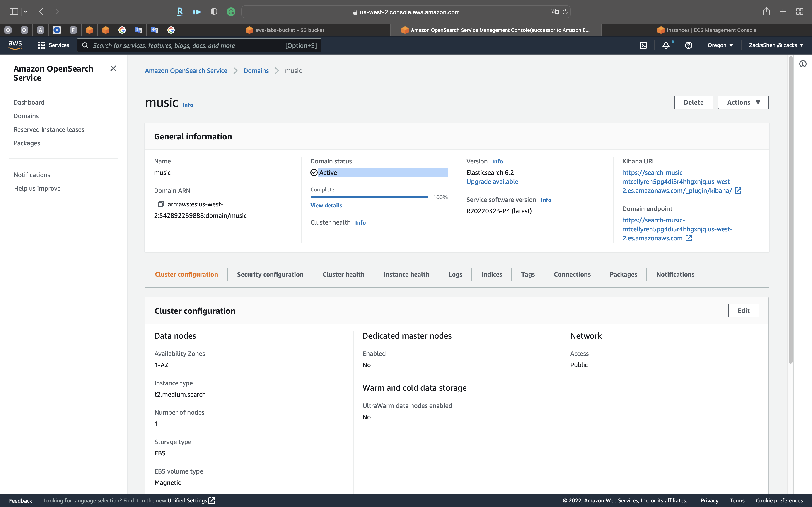
Task: Open the Indices tab
Action: (x=491, y=274)
